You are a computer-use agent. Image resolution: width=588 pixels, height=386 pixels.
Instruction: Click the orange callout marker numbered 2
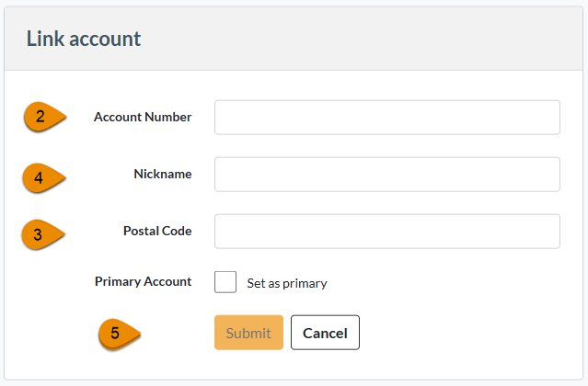pyautogui.click(x=42, y=118)
